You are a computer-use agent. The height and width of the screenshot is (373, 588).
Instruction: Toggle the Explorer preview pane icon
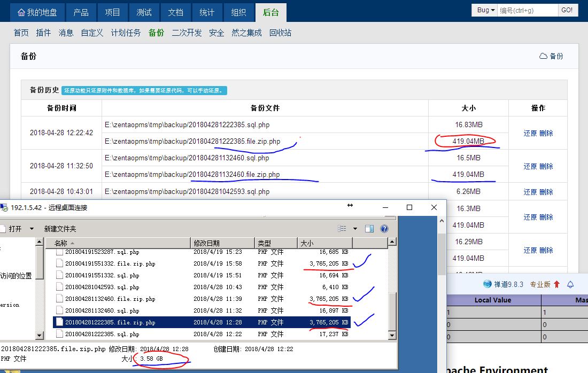click(369, 229)
